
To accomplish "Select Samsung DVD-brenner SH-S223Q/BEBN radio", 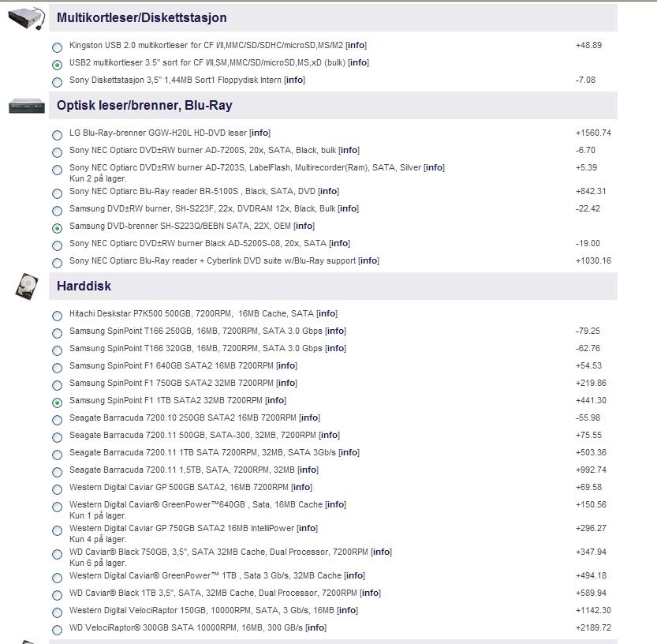I will tap(57, 228).
